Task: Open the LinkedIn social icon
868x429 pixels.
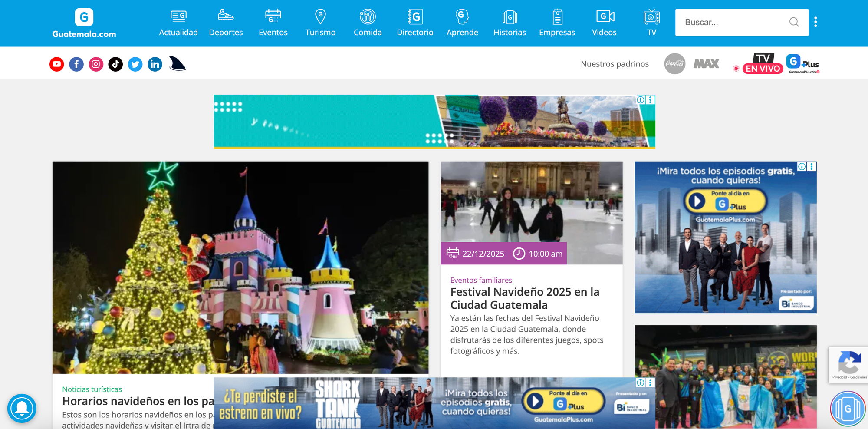Action: tap(155, 64)
